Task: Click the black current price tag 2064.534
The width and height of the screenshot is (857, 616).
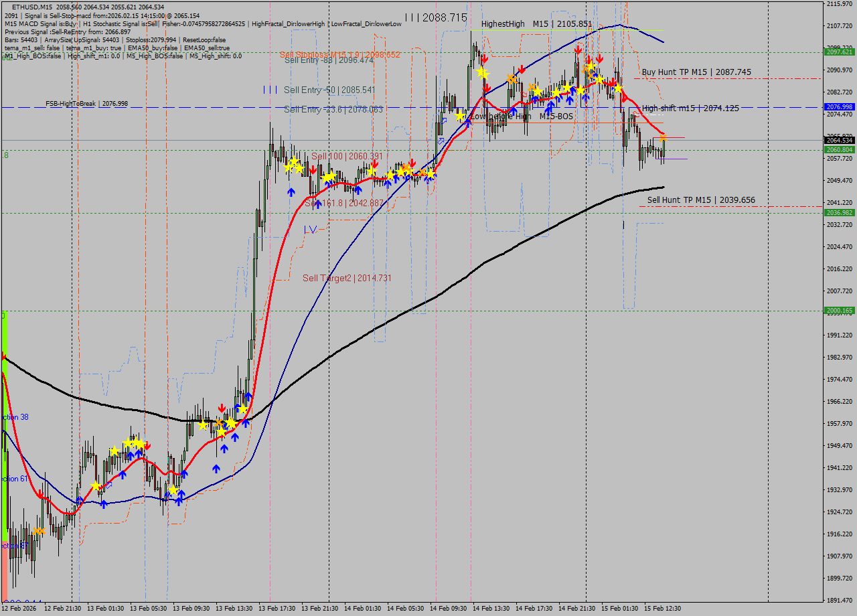Action: coord(839,140)
